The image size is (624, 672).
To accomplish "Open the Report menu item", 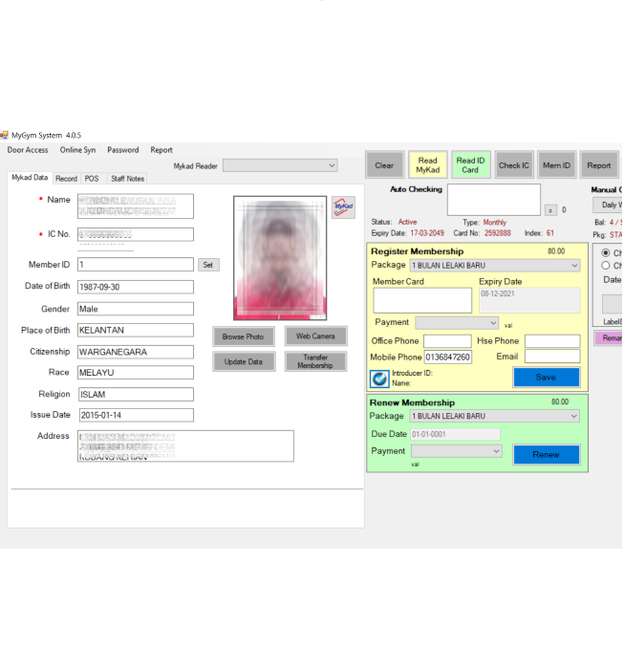I will click(x=161, y=150).
